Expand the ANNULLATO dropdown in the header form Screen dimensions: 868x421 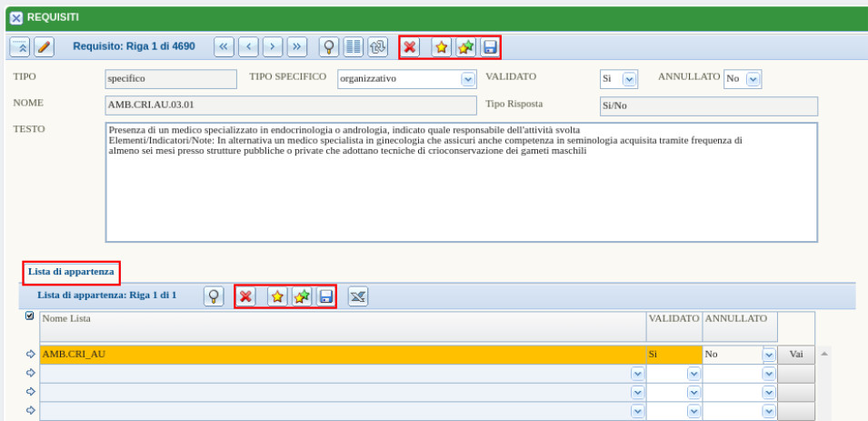coord(753,79)
